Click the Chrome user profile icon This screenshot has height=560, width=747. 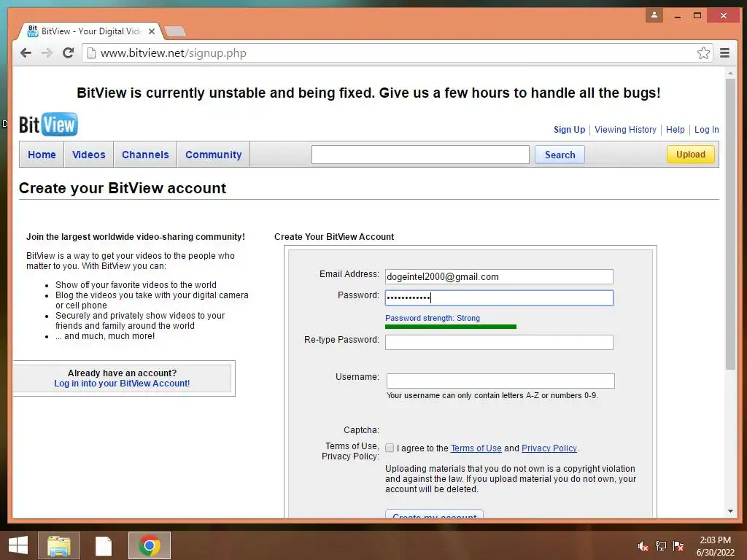tap(654, 15)
